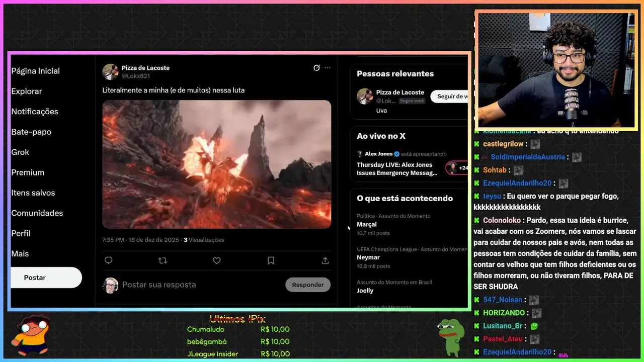Select chat user teysu
Image resolution: width=644 pixels, height=362 pixels.
coord(492,196)
